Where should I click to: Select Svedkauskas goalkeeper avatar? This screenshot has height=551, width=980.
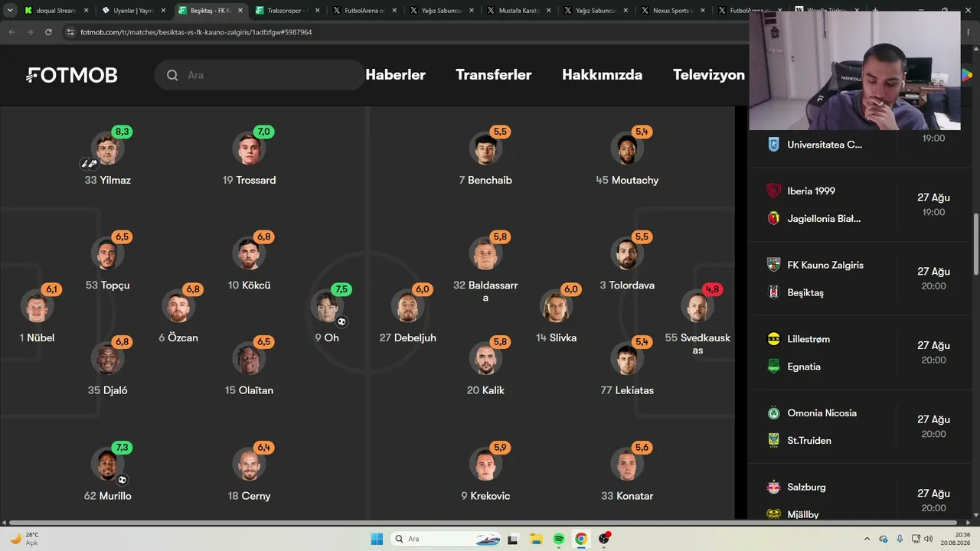(x=697, y=307)
